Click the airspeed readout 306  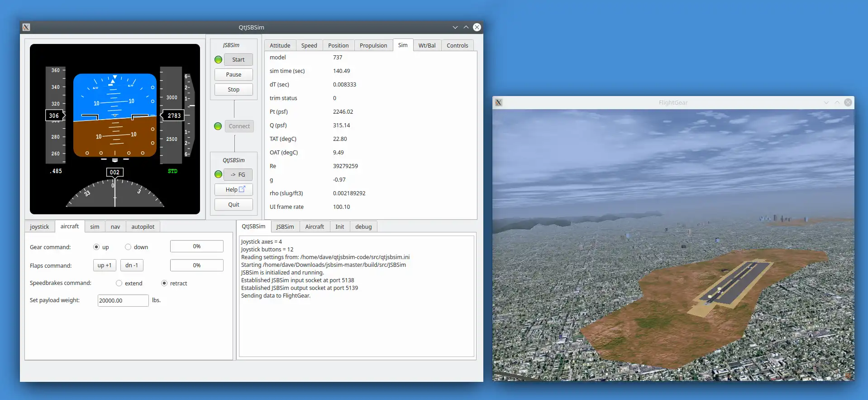click(x=55, y=116)
